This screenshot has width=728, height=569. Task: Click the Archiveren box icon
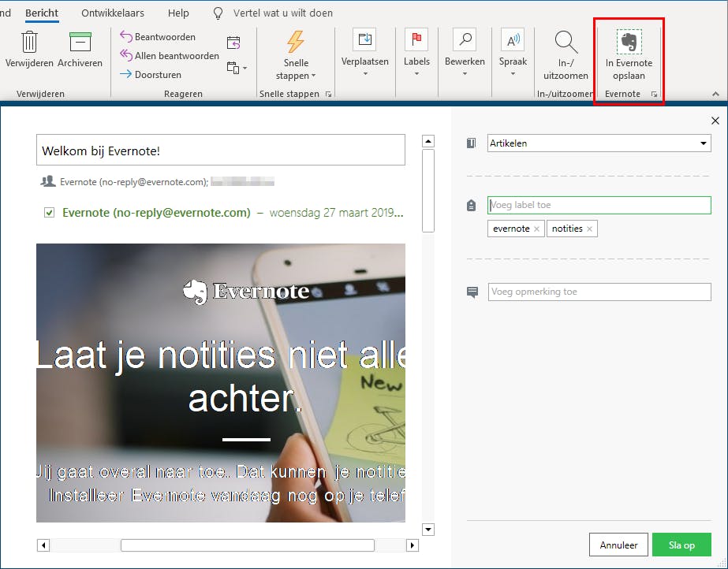pos(80,42)
